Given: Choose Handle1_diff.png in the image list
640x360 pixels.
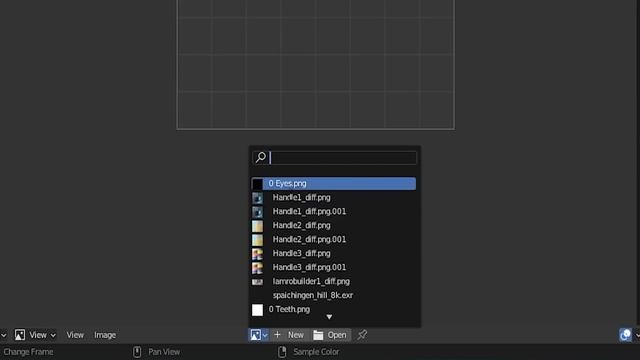Looking at the screenshot, I should coord(333,198).
